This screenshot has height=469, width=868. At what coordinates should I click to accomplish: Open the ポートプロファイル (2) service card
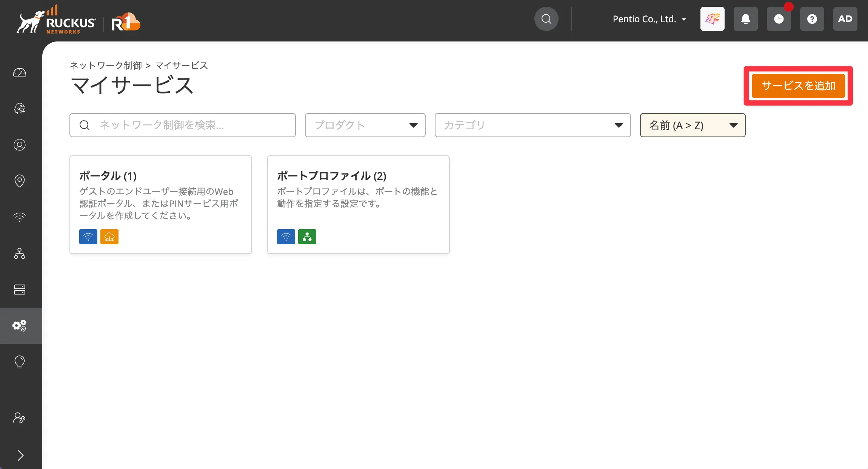[359, 205]
